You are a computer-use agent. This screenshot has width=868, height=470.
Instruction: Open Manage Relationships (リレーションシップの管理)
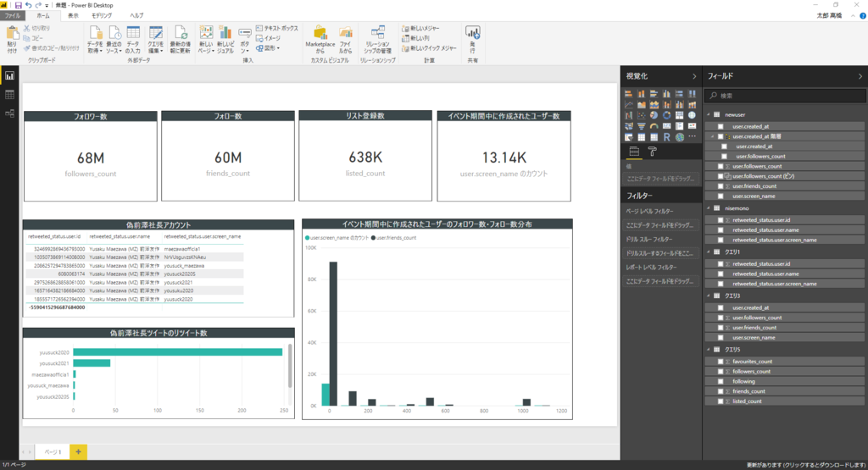pos(377,39)
